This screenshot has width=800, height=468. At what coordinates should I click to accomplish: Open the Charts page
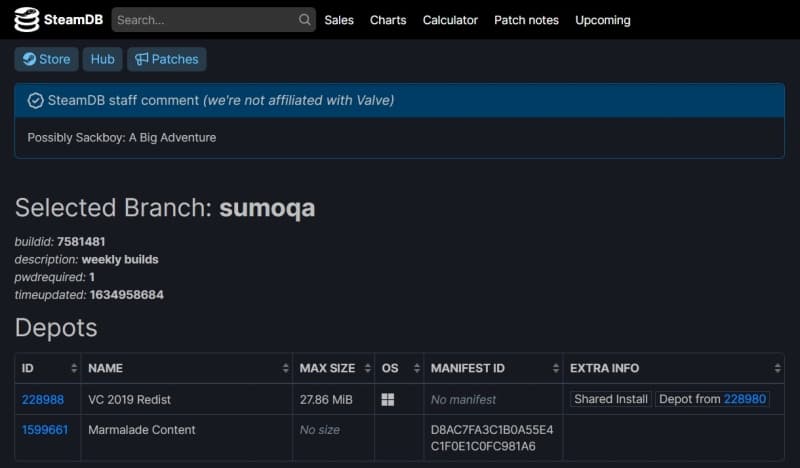388,20
